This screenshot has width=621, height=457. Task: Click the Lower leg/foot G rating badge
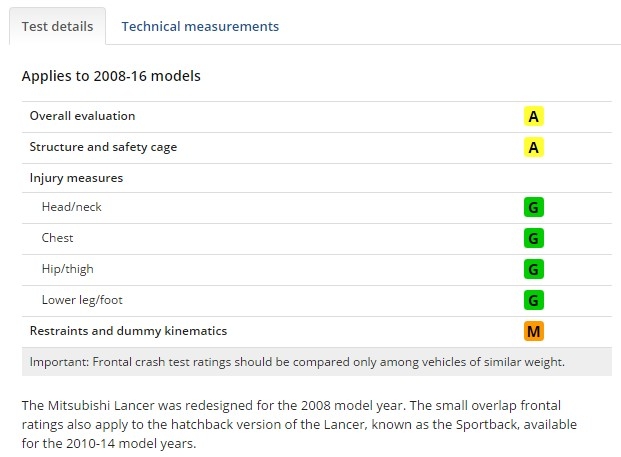click(x=533, y=300)
